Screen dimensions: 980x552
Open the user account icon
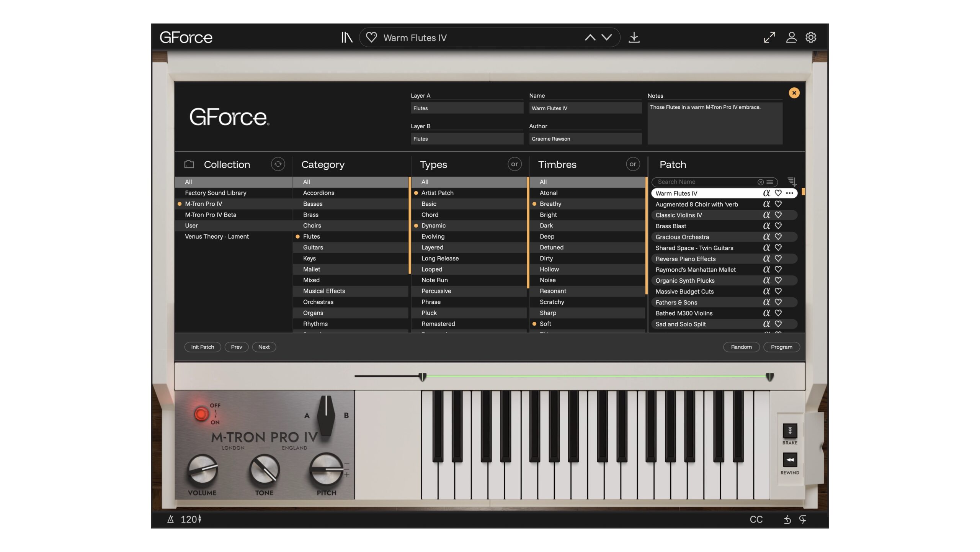(791, 38)
